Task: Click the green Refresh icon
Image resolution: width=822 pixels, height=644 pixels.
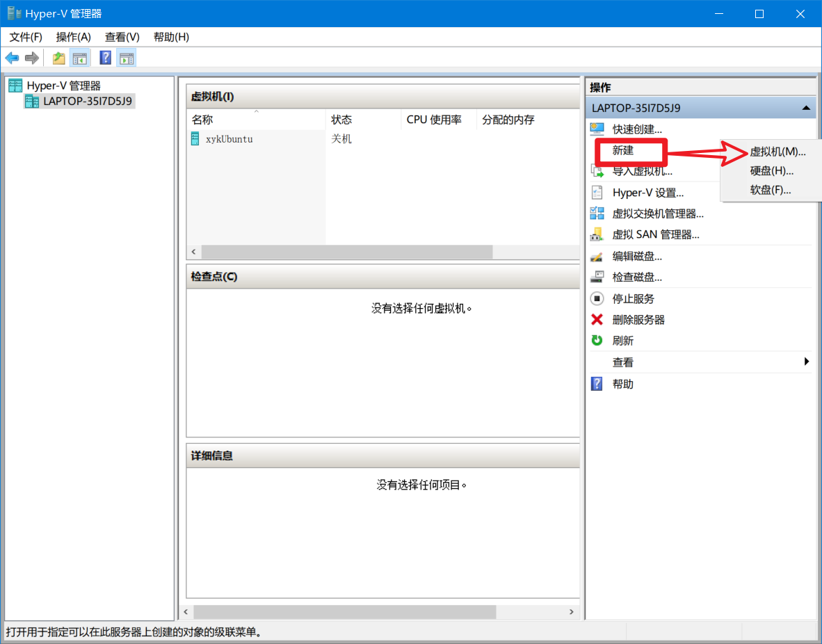Action: 597,341
